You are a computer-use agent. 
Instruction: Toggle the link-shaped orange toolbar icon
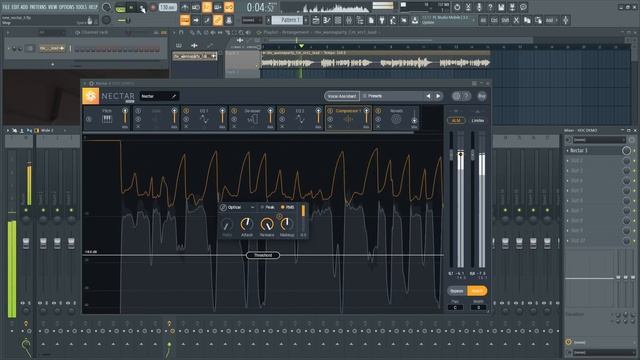(x=218, y=20)
